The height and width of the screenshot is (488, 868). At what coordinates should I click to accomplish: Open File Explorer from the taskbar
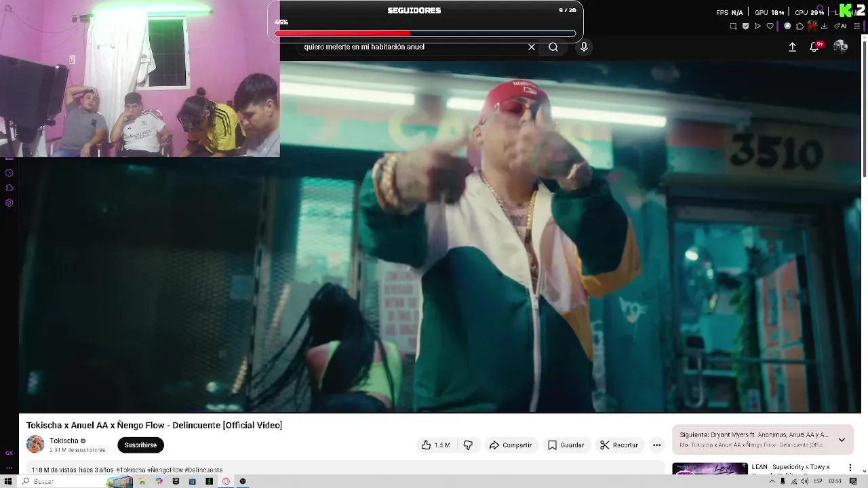tap(142, 481)
